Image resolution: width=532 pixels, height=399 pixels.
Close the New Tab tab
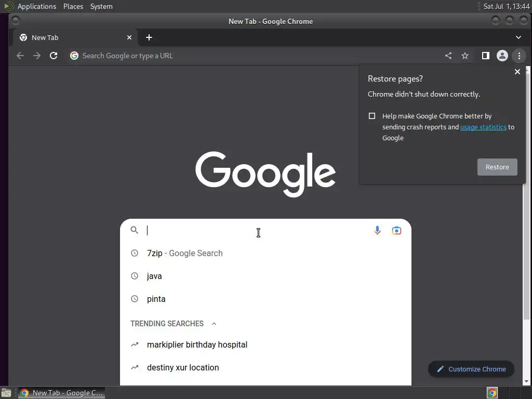pos(129,37)
